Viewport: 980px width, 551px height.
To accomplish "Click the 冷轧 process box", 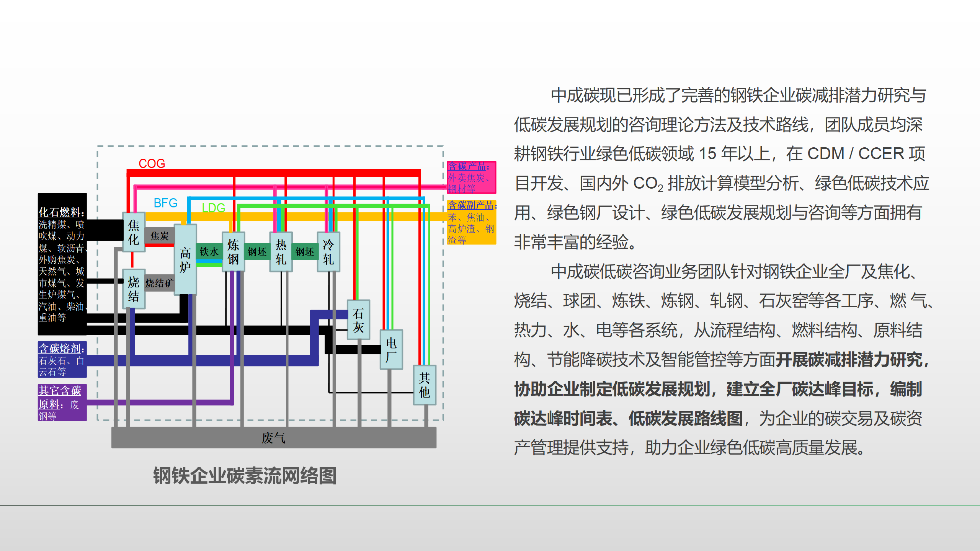I will (x=328, y=252).
